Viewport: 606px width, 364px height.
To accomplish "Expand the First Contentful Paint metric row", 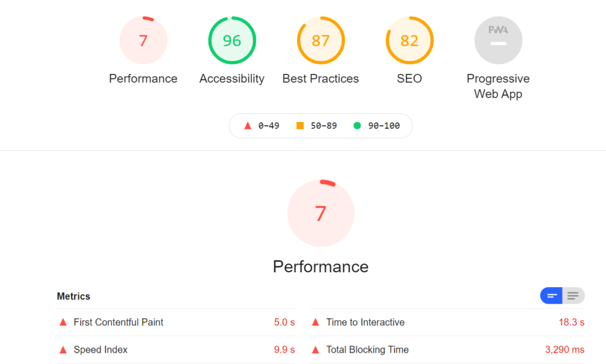I will (x=176, y=322).
